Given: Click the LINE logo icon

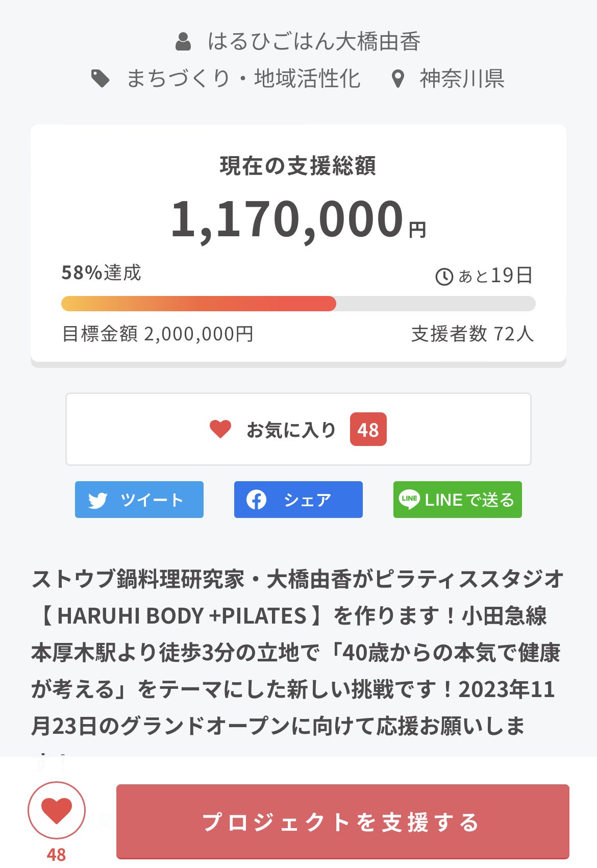Looking at the screenshot, I should click(409, 500).
